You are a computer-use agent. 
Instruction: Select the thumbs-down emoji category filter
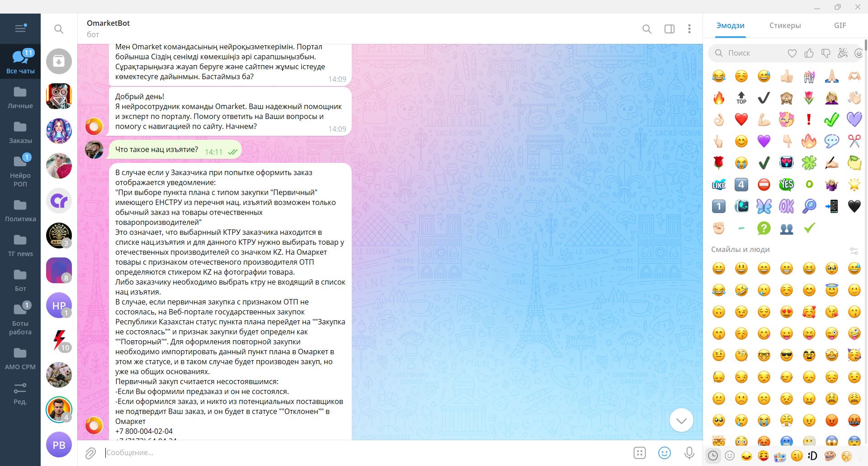826,53
